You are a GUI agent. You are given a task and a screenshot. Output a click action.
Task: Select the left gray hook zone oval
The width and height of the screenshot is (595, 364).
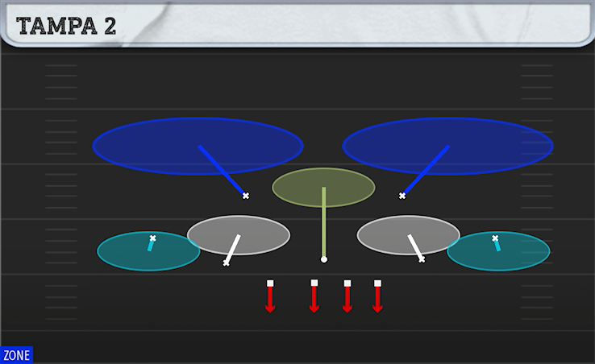[x=239, y=235]
